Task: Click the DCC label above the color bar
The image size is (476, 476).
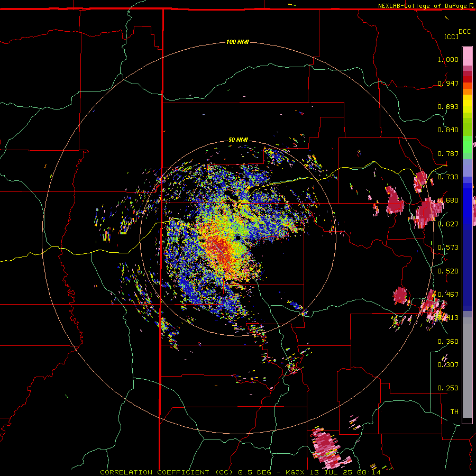Action: (464, 32)
